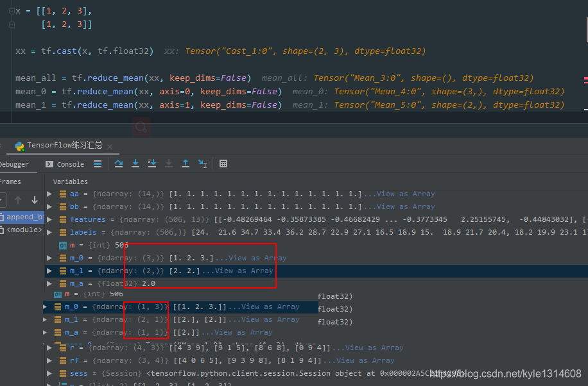Screen dimensions: 588x386
Task: Expand the m_a float32 variable
Action: pyautogui.click(x=49, y=283)
